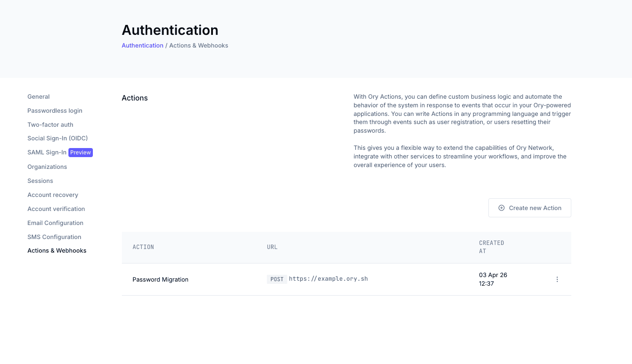The width and height of the screenshot is (632, 364).
Task: Open the SMS Configuration page
Action: point(54,237)
